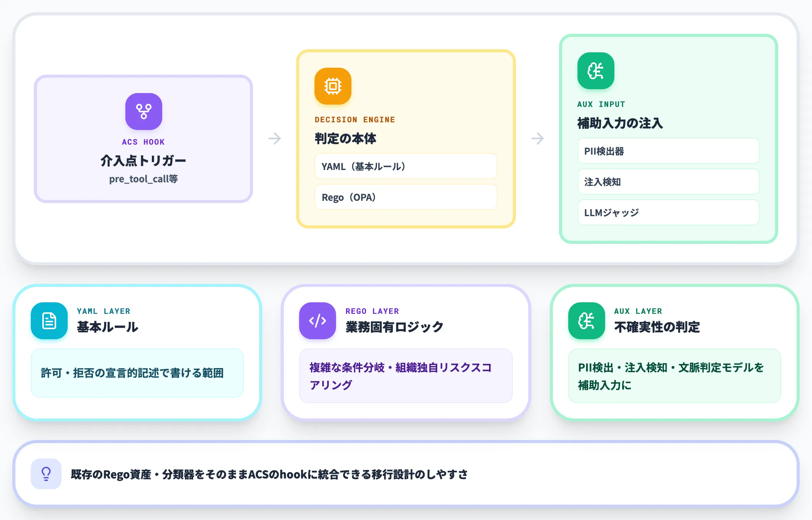Click the AUX INPUT label
812x520 pixels.
(601, 104)
